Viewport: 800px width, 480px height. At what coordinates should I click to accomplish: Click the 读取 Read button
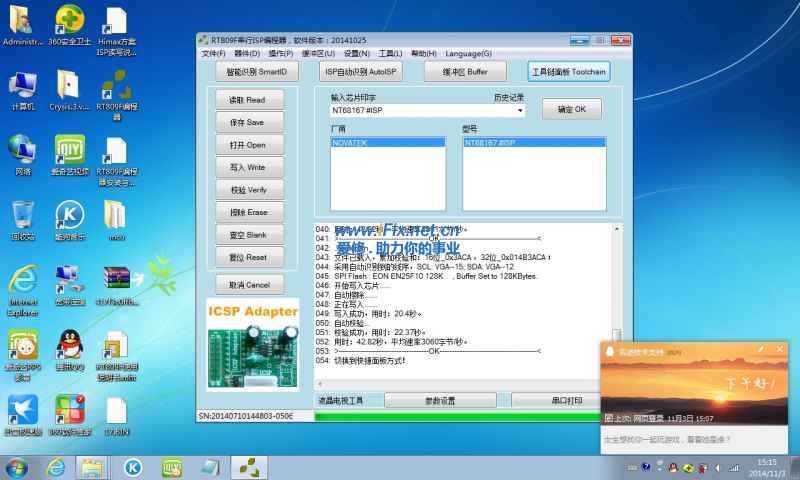(249, 100)
